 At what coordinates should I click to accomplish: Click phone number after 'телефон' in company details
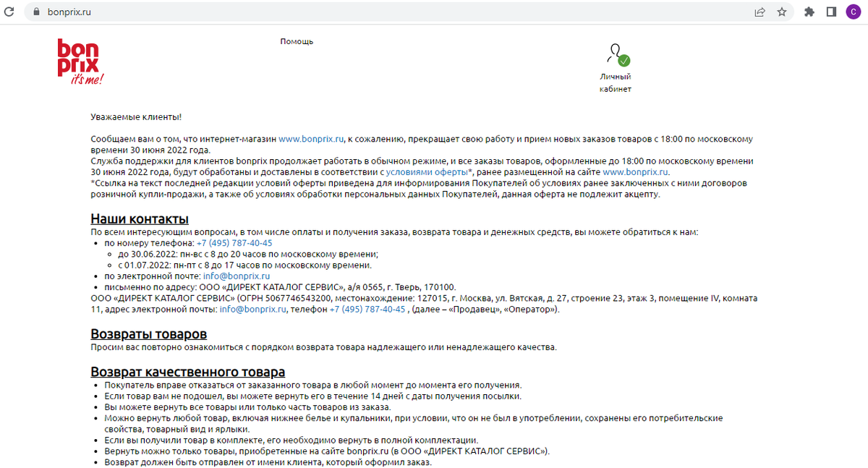[367, 310]
